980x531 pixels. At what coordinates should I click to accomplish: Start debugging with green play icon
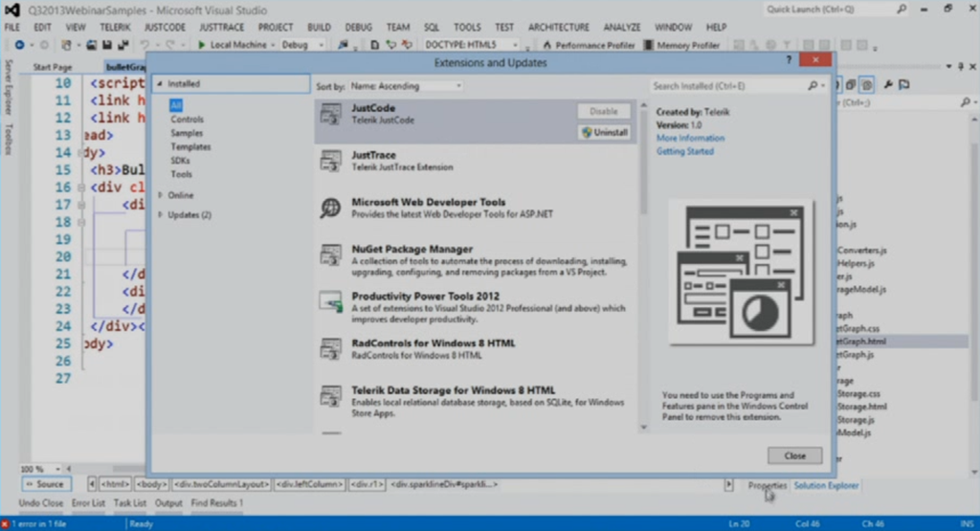point(201,45)
